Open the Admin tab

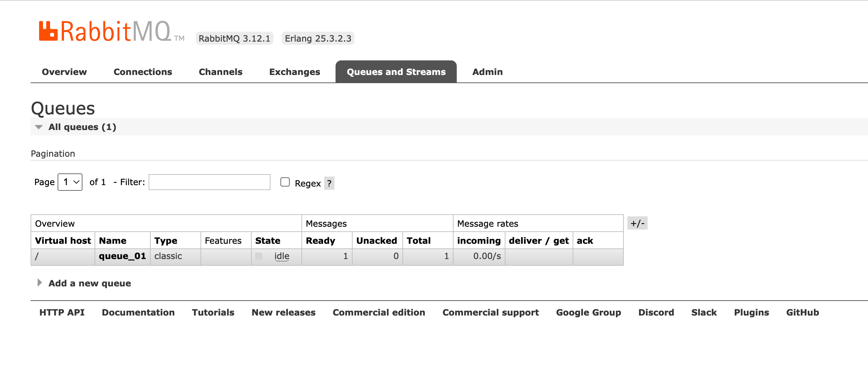pos(487,72)
